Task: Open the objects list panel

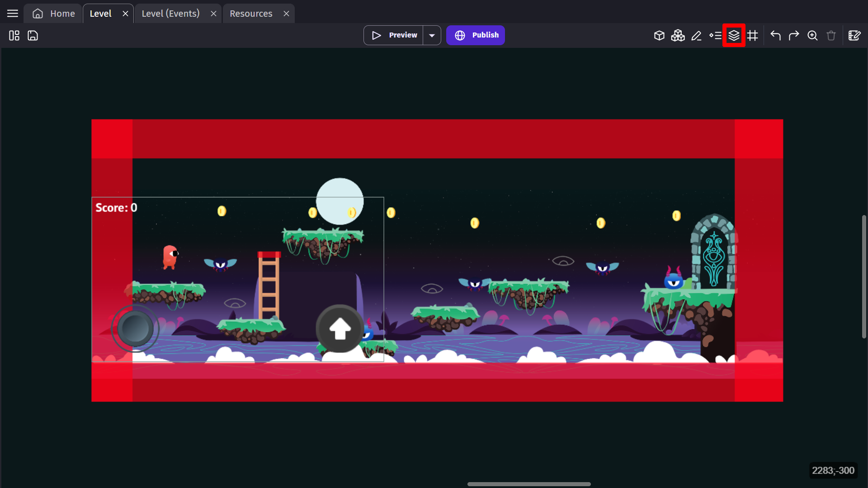Action: tap(659, 35)
